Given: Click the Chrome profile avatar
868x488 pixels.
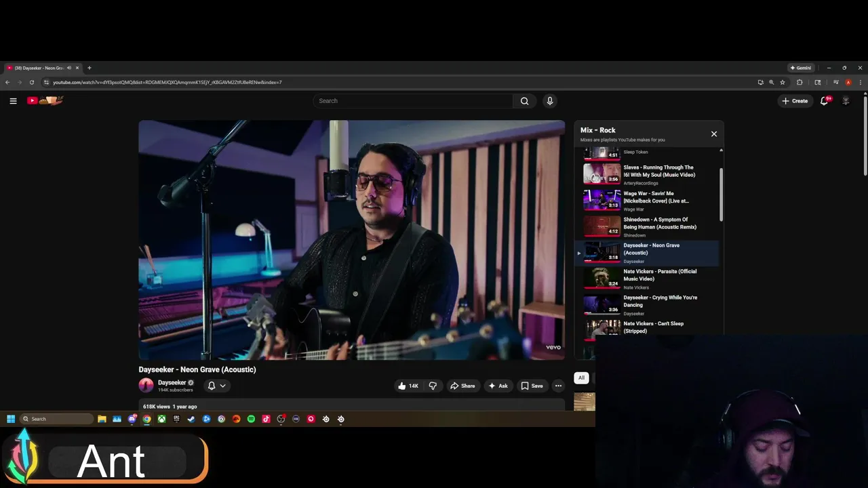Looking at the screenshot, I should [x=848, y=82].
